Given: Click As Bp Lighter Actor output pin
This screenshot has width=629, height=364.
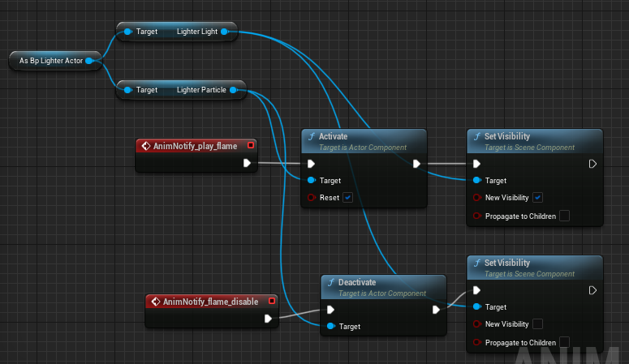Looking at the screenshot, I should [x=89, y=61].
